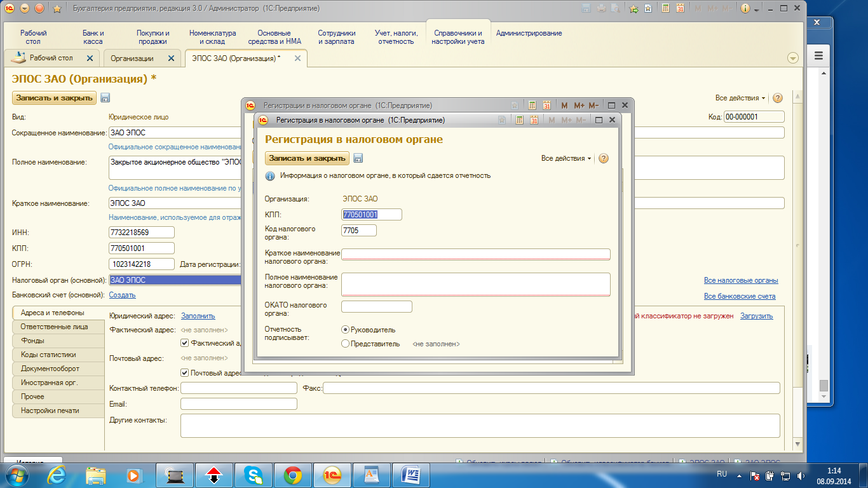Open the Все налоговые органы link
Viewport: 868px width, 488px height.
[741, 280]
